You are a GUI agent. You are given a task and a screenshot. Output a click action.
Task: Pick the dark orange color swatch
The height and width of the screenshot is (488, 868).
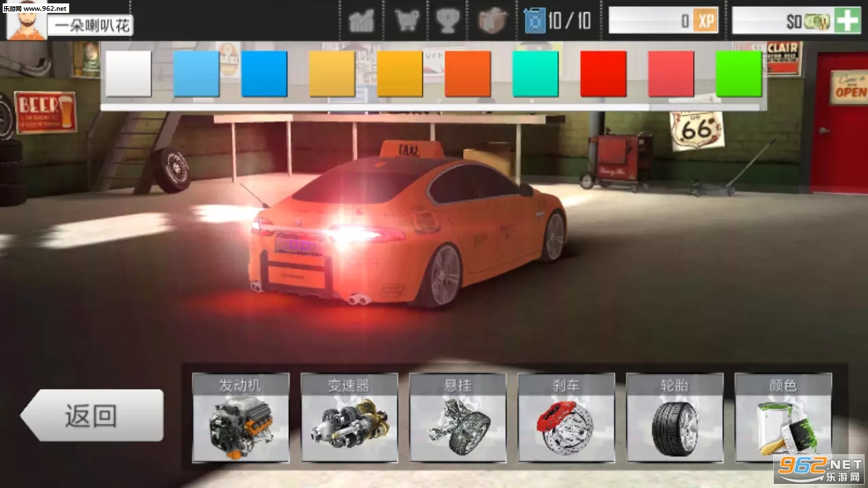468,74
